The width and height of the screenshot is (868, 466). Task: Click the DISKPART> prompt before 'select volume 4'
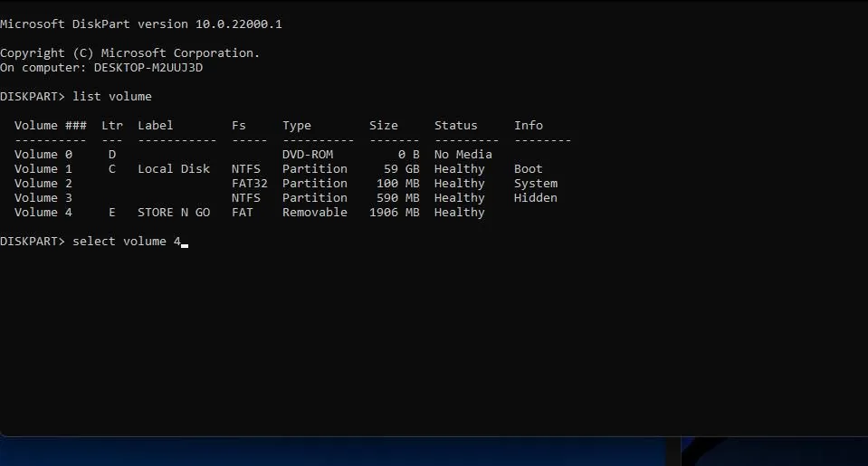click(33, 242)
